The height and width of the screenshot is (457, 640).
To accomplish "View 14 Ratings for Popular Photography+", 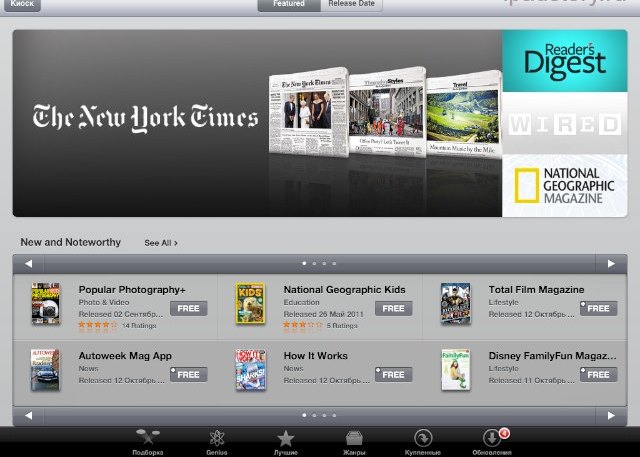I will click(x=139, y=326).
